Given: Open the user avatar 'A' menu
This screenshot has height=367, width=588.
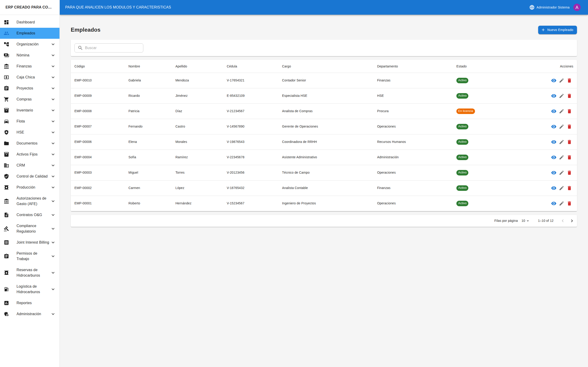Looking at the screenshot, I should click(x=577, y=7).
